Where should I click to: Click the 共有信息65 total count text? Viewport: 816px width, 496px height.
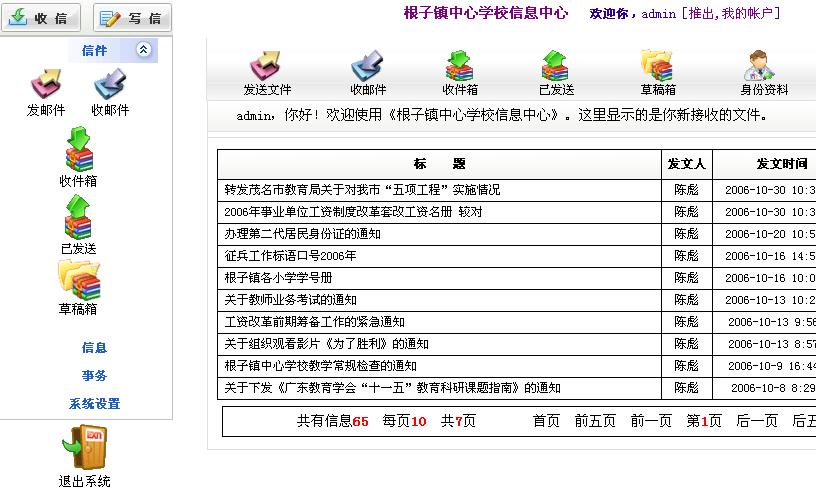pos(333,421)
